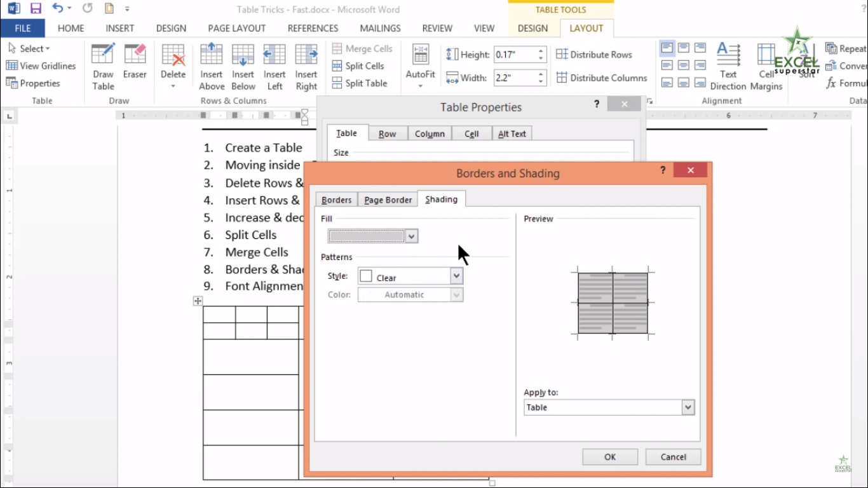Open table Properties from ribbon
868x488 pixels.
[x=33, y=83]
